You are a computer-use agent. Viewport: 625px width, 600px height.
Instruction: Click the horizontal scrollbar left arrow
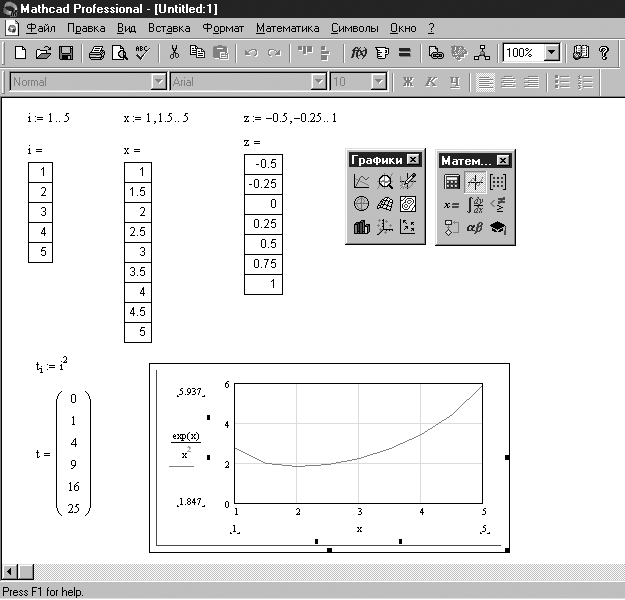click(x=9, y=572)
